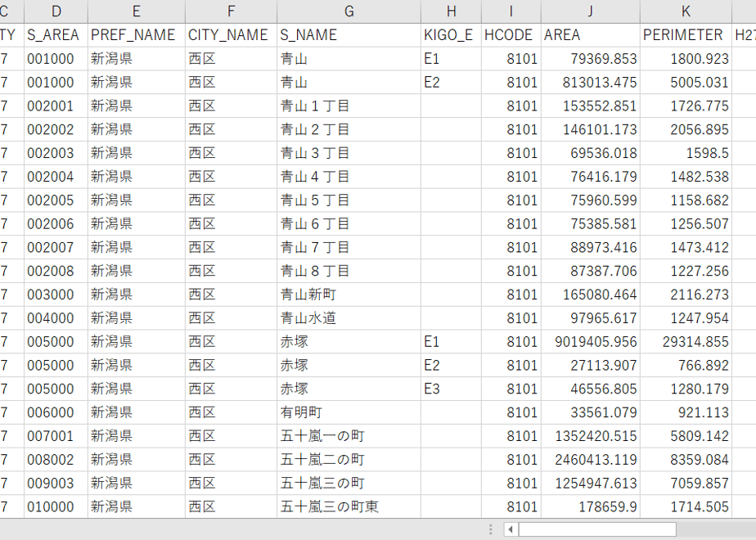Select cell 青山３丁目

349,153
